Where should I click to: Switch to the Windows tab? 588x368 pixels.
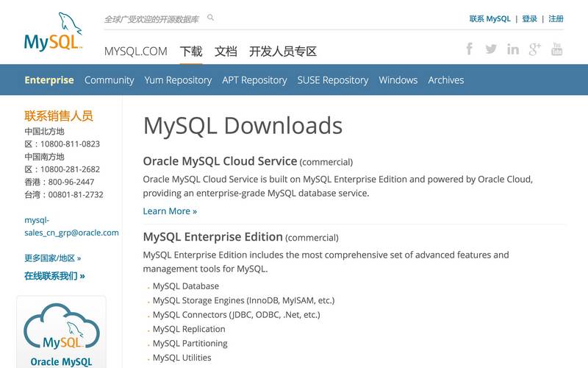pyautogui.click(x=398, y=80)
